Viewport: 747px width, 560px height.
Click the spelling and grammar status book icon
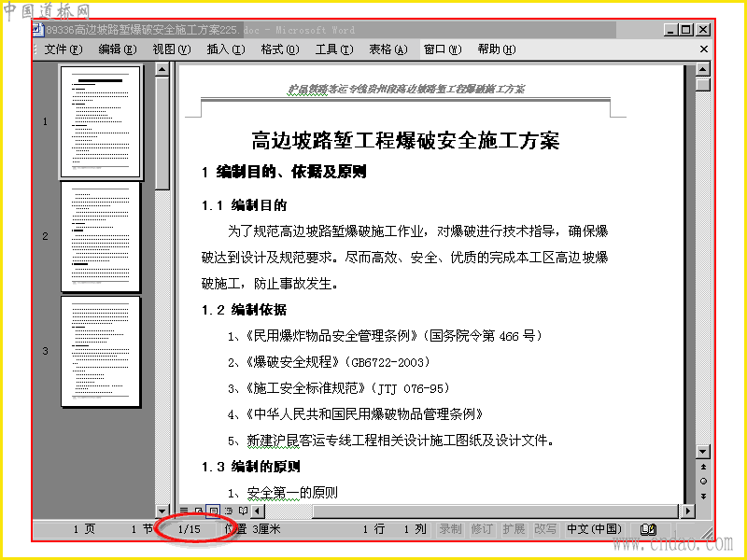coord(648,529)
